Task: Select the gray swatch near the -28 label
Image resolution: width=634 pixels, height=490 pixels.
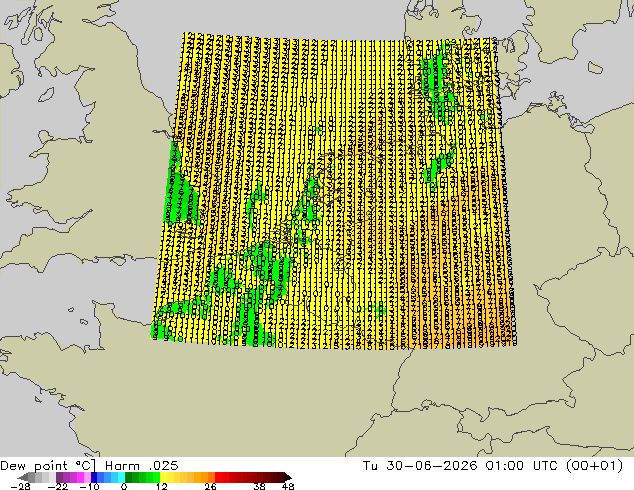Action: pyautogui.click(x=32, y=477)
